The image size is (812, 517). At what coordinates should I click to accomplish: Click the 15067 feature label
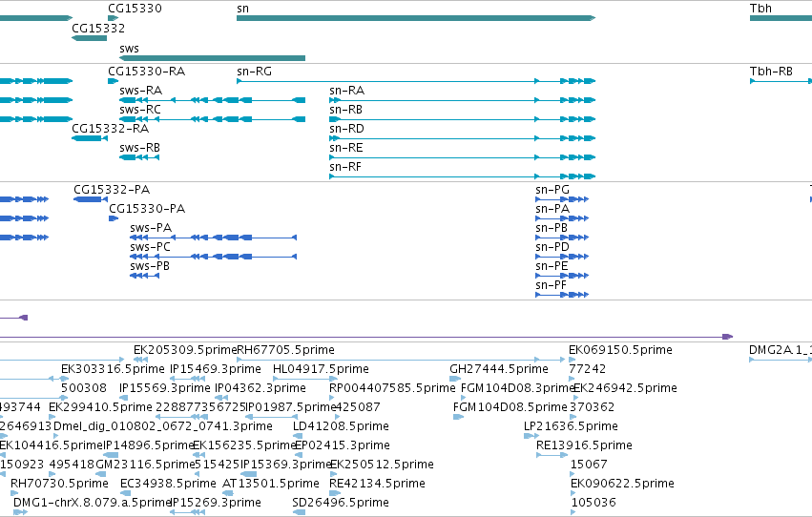point(589,465)
